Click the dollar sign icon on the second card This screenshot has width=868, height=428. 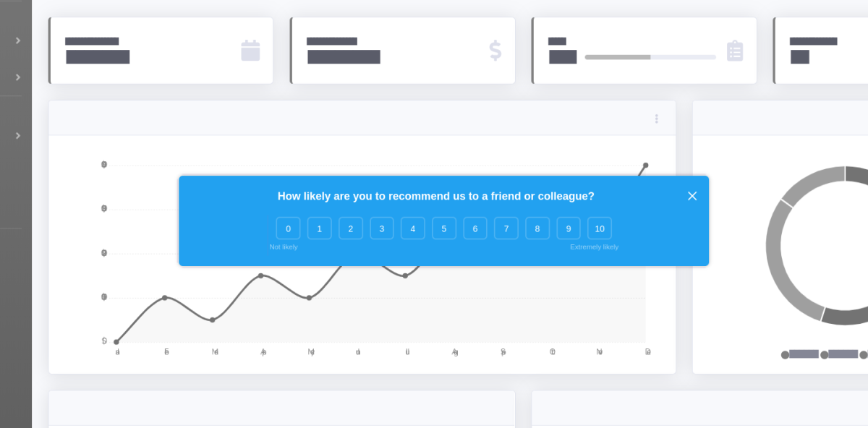click(x=495, y=51)
